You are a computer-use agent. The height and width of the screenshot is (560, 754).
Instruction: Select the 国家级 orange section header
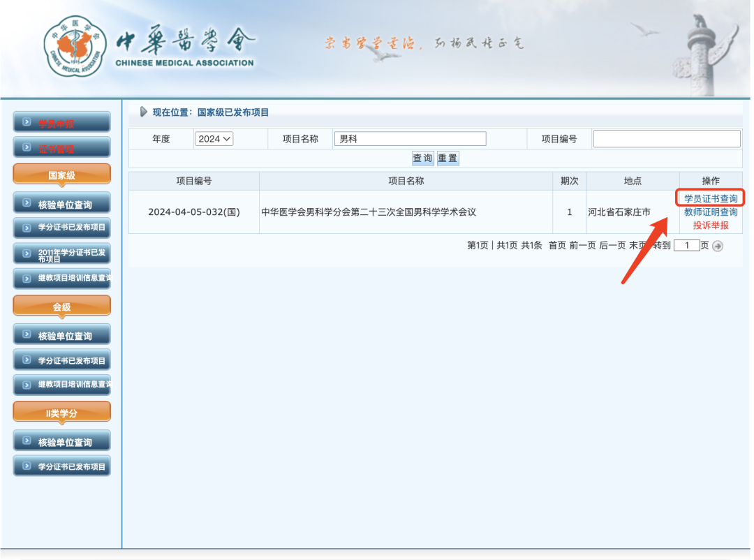point(61,174)
